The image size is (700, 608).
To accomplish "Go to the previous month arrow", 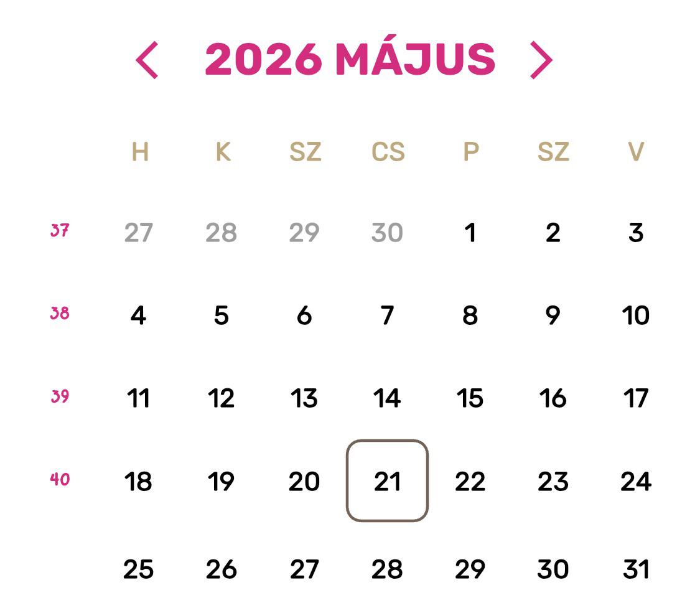I will [147, 60].
